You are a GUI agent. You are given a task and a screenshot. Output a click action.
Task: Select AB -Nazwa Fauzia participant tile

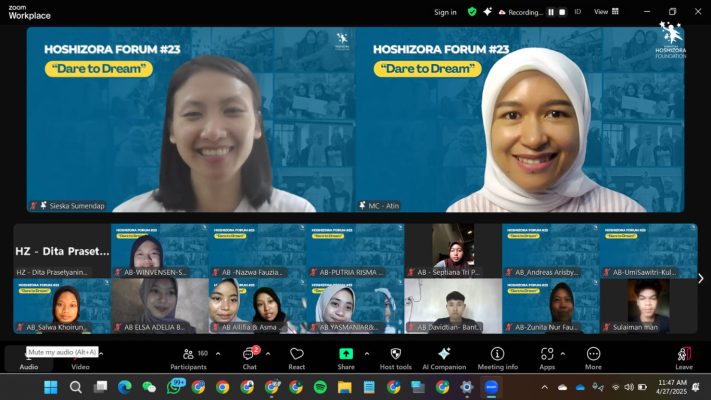pos(258,251)
